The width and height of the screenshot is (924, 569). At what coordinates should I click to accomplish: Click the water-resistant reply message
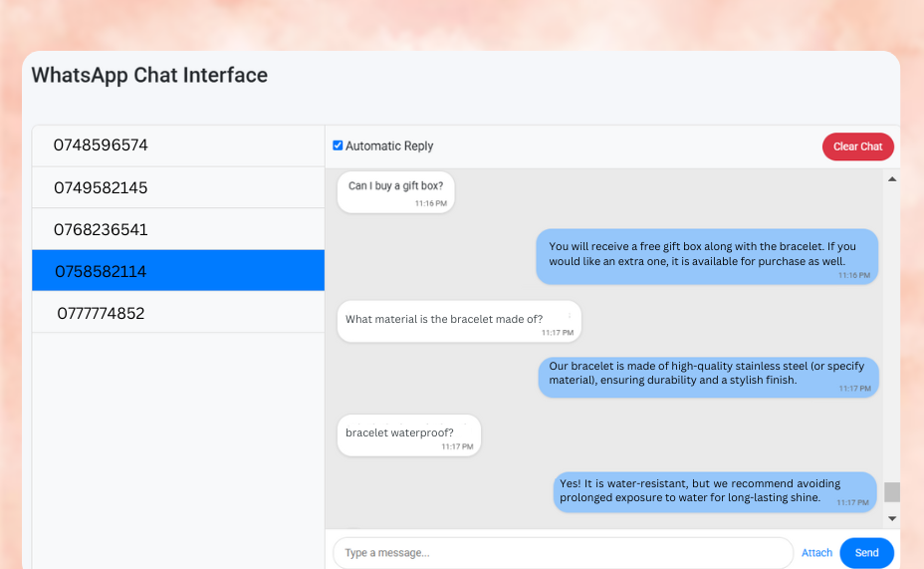[x=715, y=491]
